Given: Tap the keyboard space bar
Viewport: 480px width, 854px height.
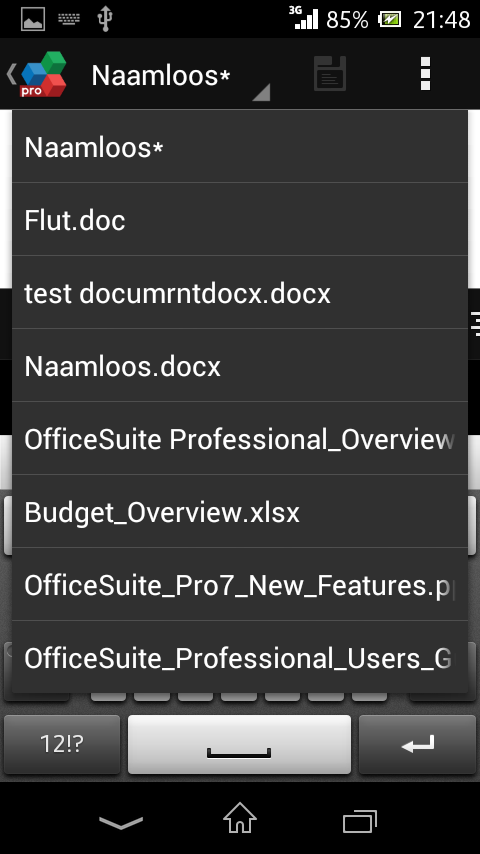Looking at the screenshot, I should (239, 744).
